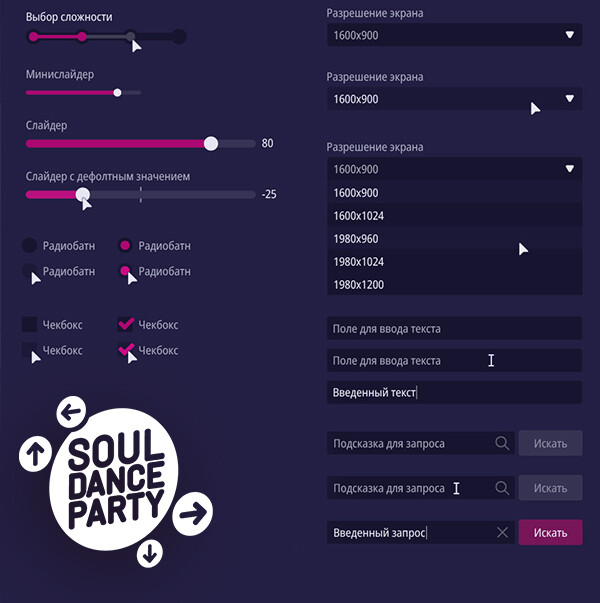Viewport: 600px width, 603px height.
Task: Check the first empty Чекбокс checkbox
Action: coord(30,324)
